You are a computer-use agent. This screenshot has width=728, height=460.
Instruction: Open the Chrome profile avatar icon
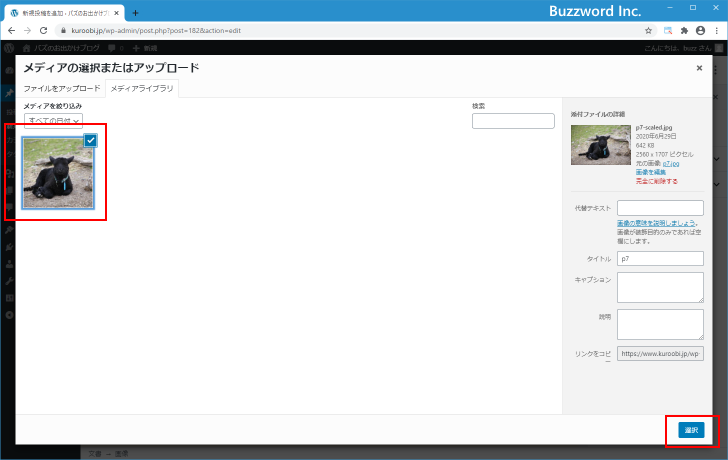pyautogui.click(x=700, y=30)
